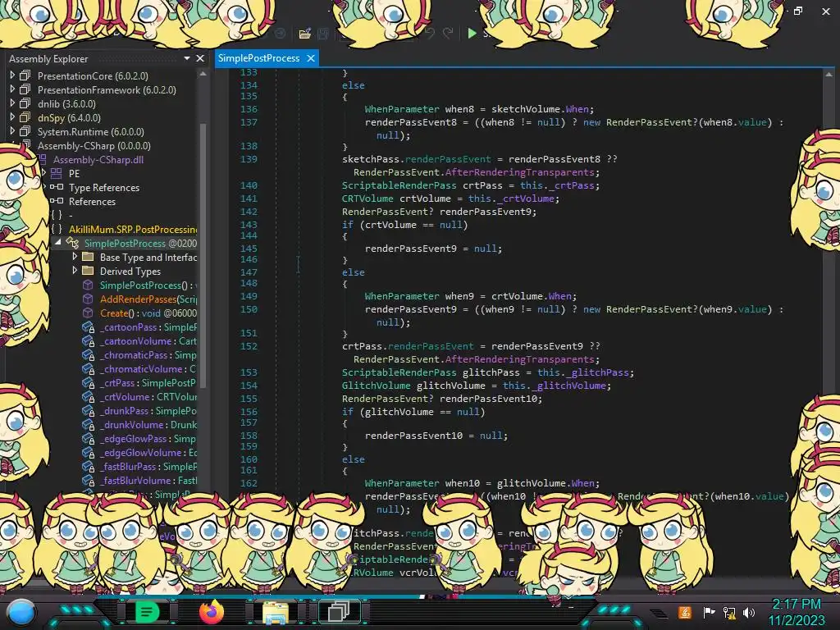Open the Start orb on the taskbar

pos(22,613)
